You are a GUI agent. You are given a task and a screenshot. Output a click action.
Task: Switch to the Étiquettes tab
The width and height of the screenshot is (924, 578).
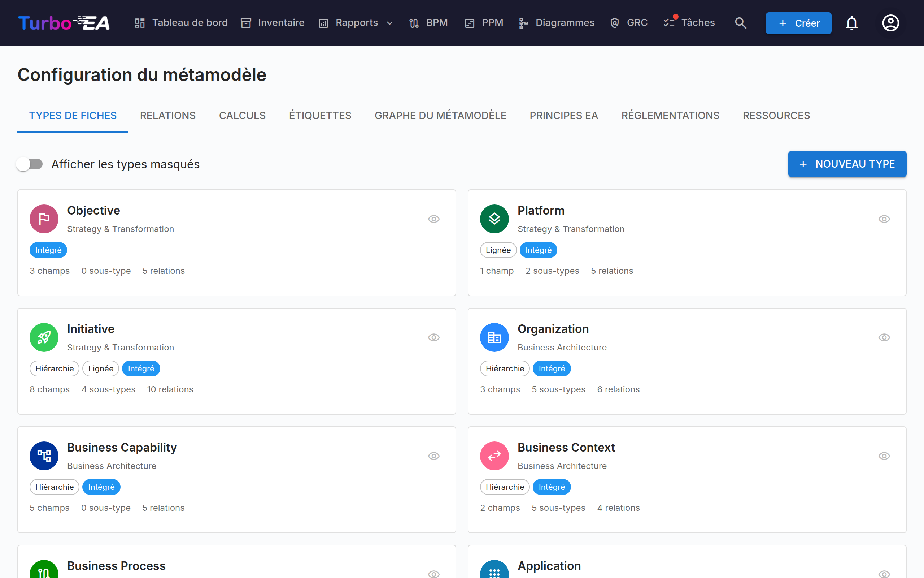click(x=320, y=116)
